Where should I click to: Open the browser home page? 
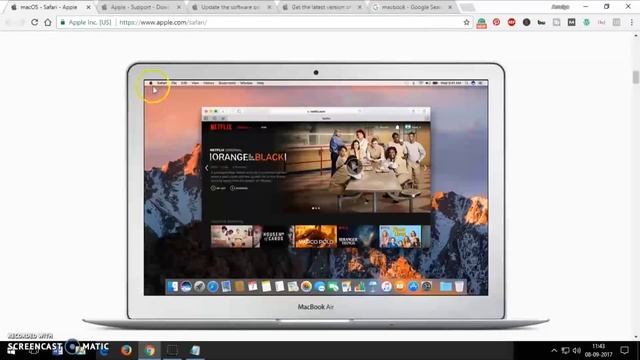pos(48,22)
